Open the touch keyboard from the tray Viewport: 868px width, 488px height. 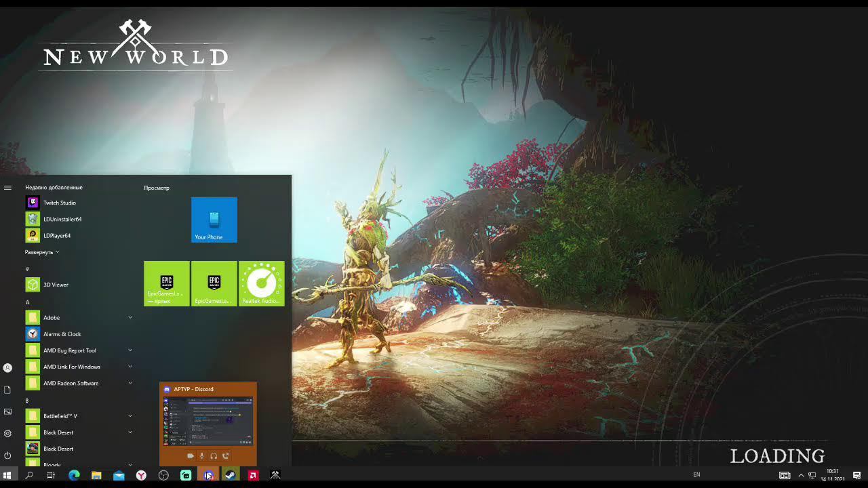coord(785,476)
